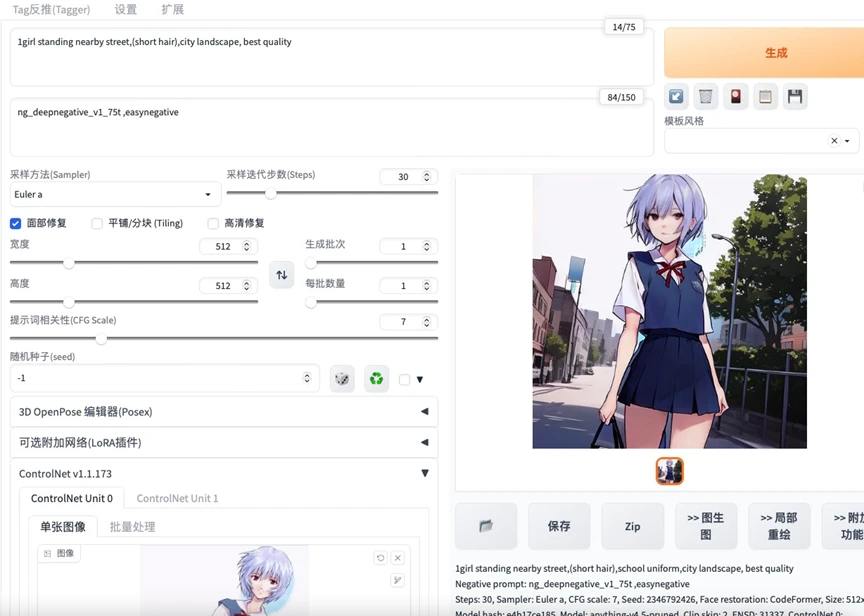Click the floppy disk save style icon

pyautogui.click(x=795, y=97)
